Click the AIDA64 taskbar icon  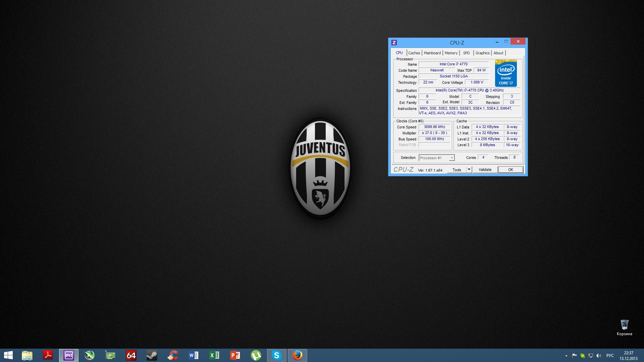tap(131, 355)
